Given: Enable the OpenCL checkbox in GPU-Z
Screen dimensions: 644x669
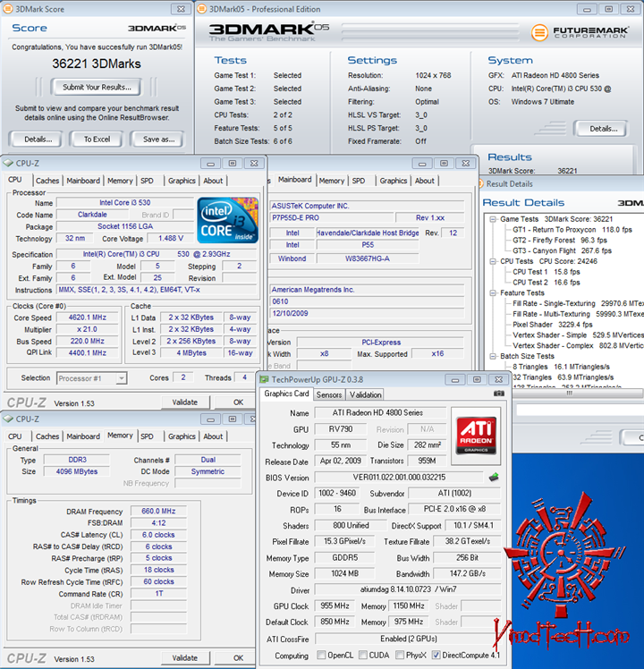Looking at the screenshot, I should point(321,655).
